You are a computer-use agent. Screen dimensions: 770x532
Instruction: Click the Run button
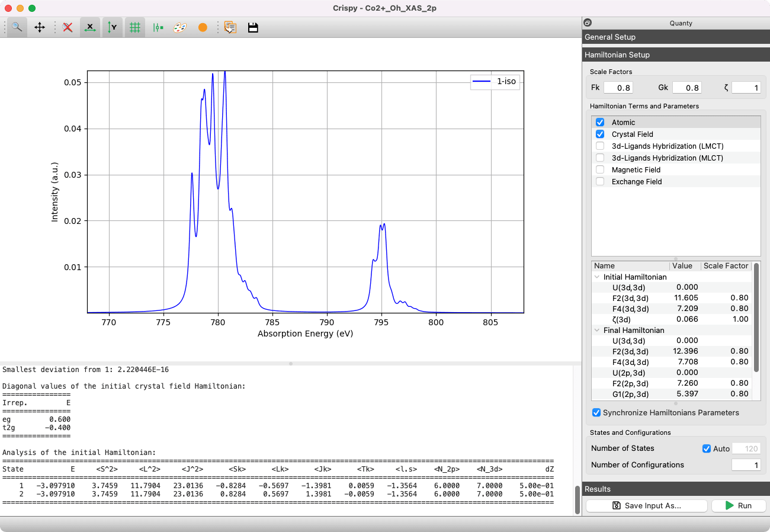coord(738,505)
